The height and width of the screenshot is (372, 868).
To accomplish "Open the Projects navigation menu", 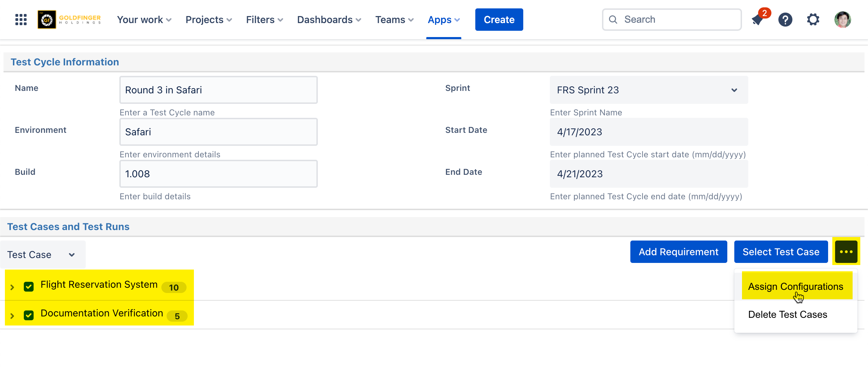I will click(x=209, y=20).
